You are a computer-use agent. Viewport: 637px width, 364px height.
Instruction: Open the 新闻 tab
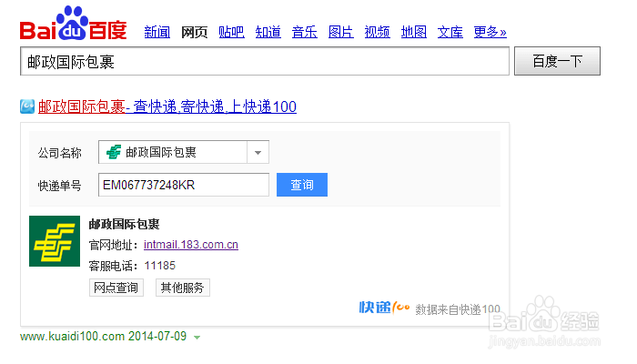click(x=157, y=32)
